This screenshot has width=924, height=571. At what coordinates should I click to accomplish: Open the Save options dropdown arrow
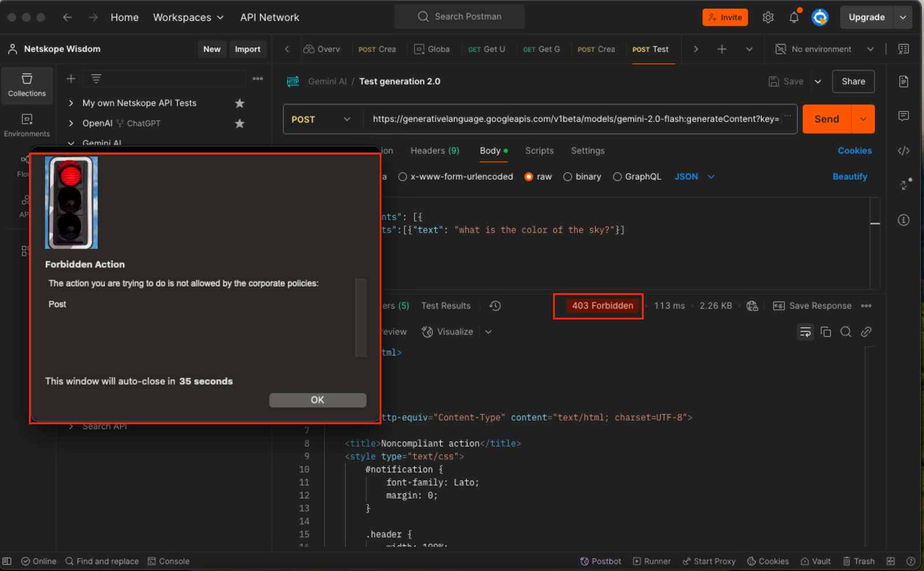click(x=818, y=81)
